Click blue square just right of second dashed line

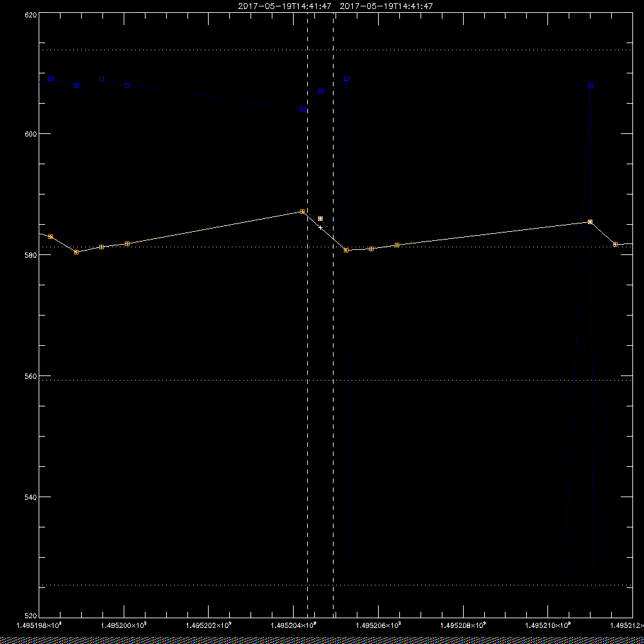(x=346, y=79)
